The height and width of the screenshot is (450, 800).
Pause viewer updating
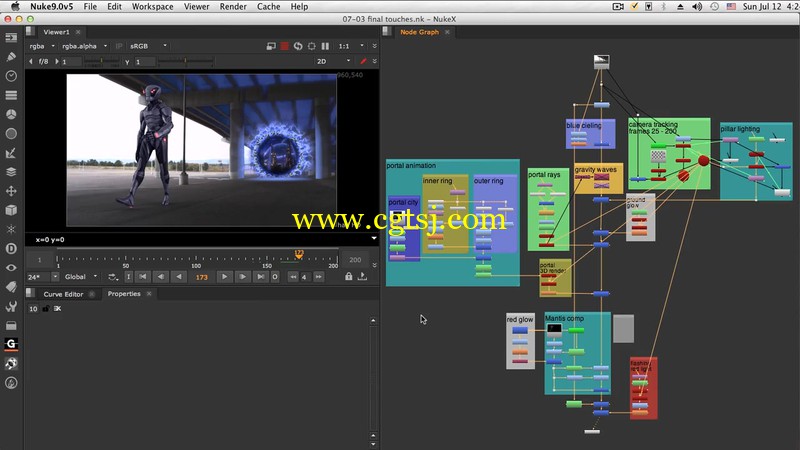click(x=325, y=46)
